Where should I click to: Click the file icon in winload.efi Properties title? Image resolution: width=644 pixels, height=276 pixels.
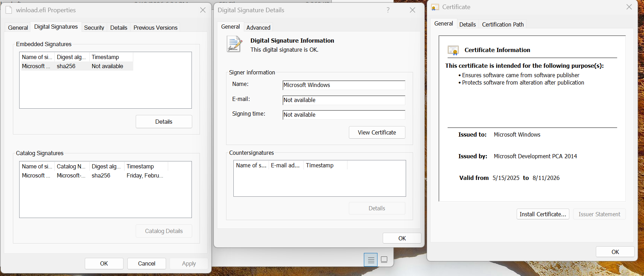coord(9,10)
